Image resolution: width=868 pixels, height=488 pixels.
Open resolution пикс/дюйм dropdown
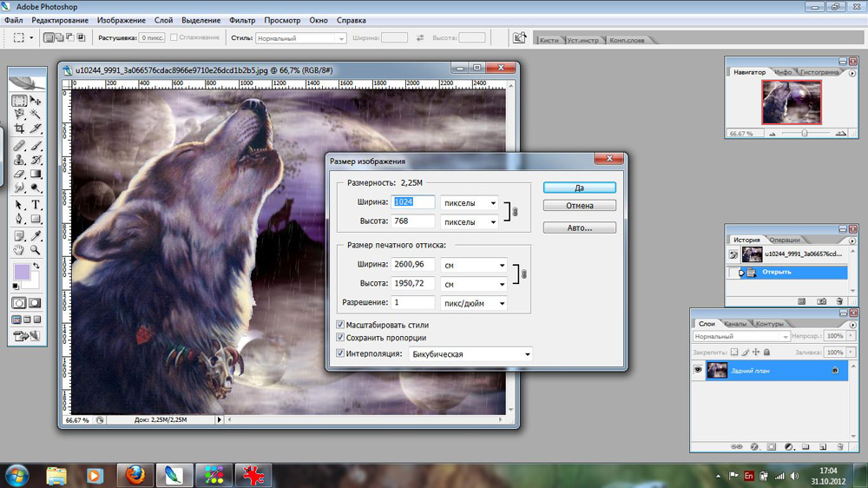pos(474,303)
